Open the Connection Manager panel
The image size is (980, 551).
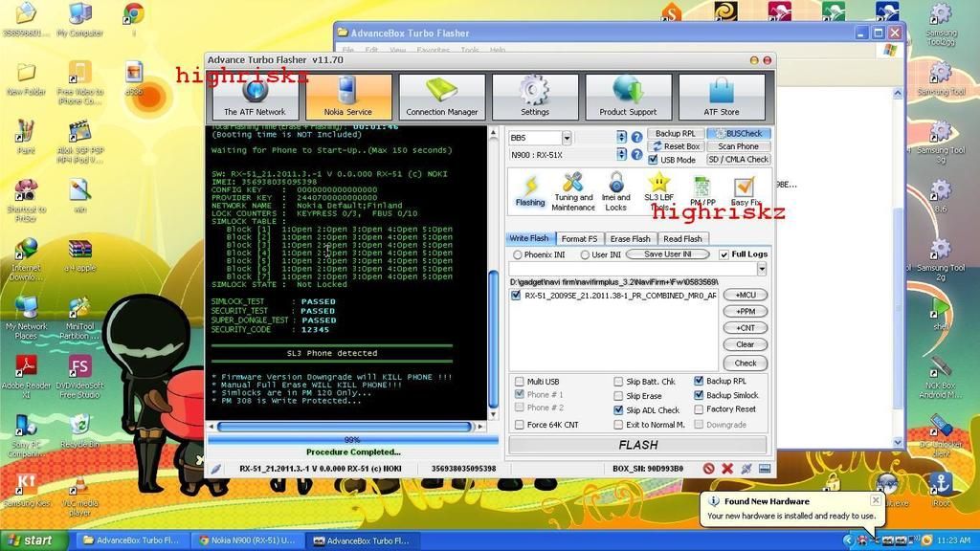coord(441,98)
